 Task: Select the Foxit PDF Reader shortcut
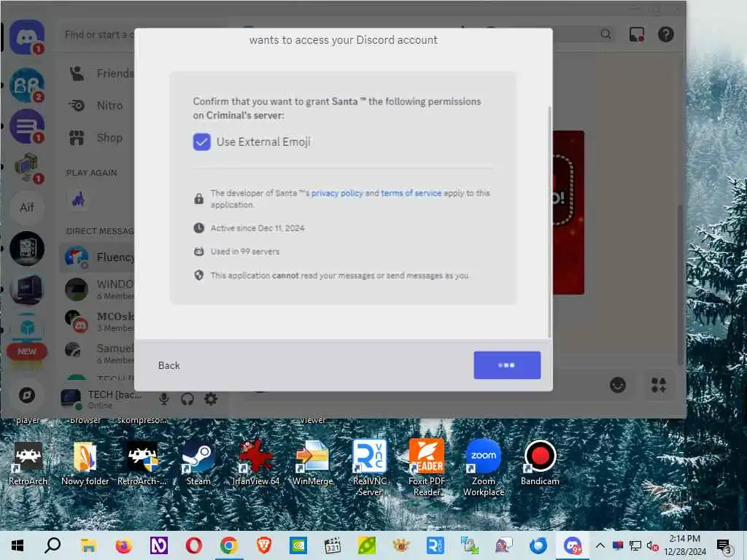(426, 467)
